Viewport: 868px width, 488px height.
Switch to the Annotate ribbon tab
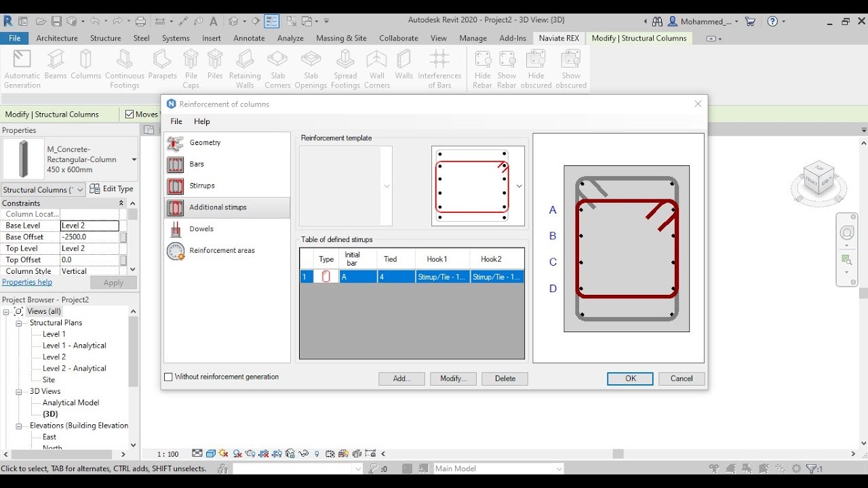(249, 39)
